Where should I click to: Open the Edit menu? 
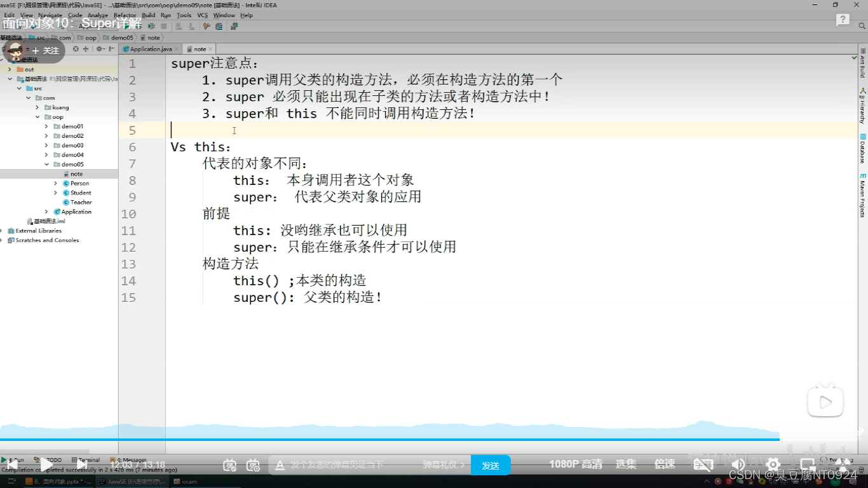click(9, 15)
